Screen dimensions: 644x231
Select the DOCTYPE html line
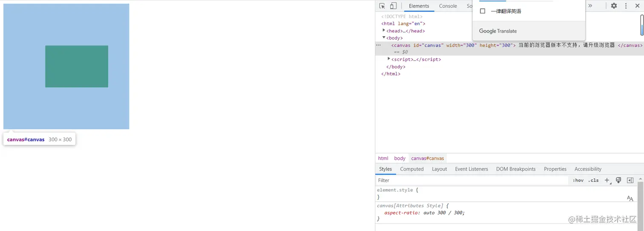click(x=402, y=17)
